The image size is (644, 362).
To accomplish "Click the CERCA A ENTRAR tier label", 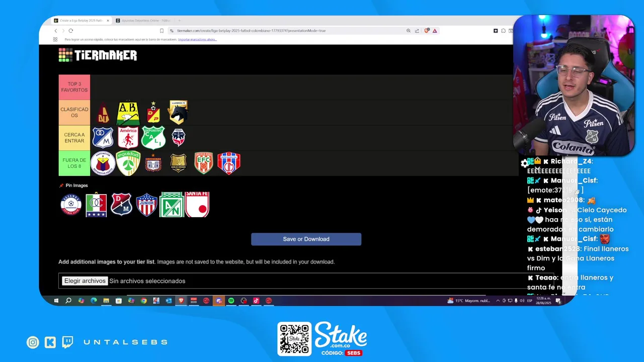I will click(x=74, y=138).
